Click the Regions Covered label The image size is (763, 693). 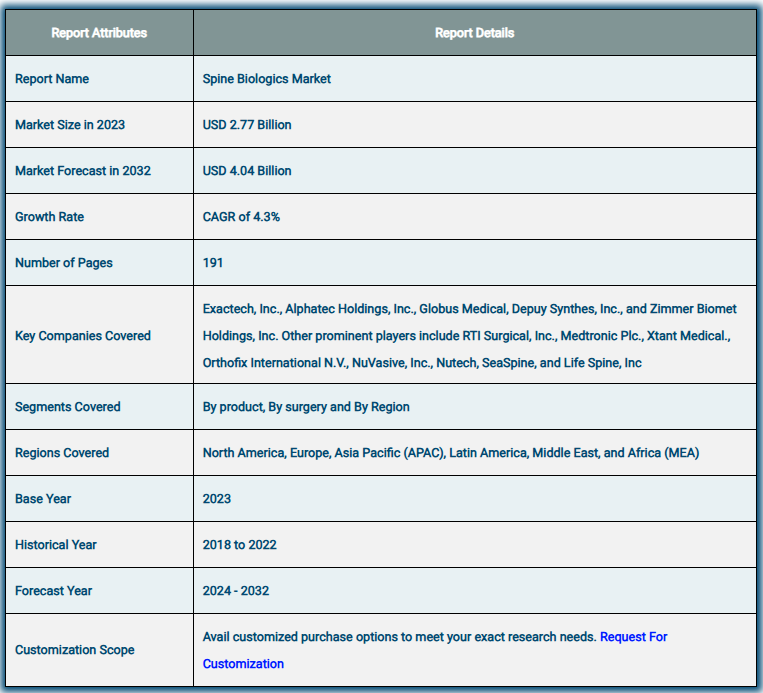[x=62, y=453]
